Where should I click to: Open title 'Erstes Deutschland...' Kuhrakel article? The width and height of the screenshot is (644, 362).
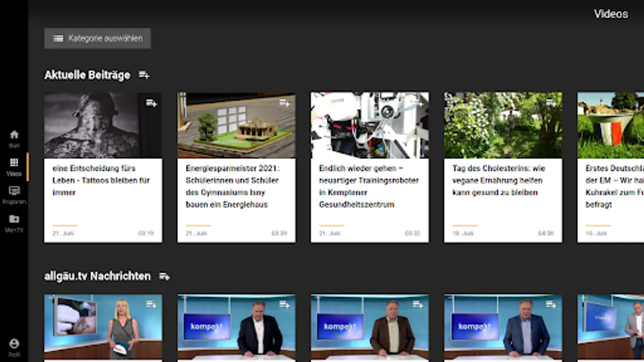pyautogui.click(x=615, y=186)
